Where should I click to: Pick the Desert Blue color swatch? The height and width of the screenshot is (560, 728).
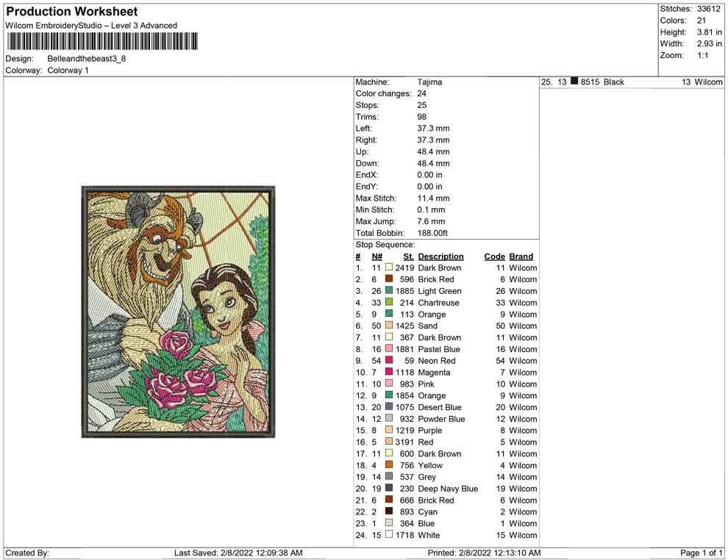click(x=389, y=406)
